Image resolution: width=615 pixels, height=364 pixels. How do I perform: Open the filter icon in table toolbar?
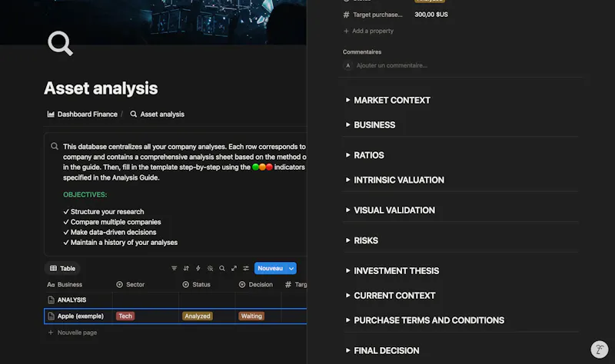(x=175, y=269)
